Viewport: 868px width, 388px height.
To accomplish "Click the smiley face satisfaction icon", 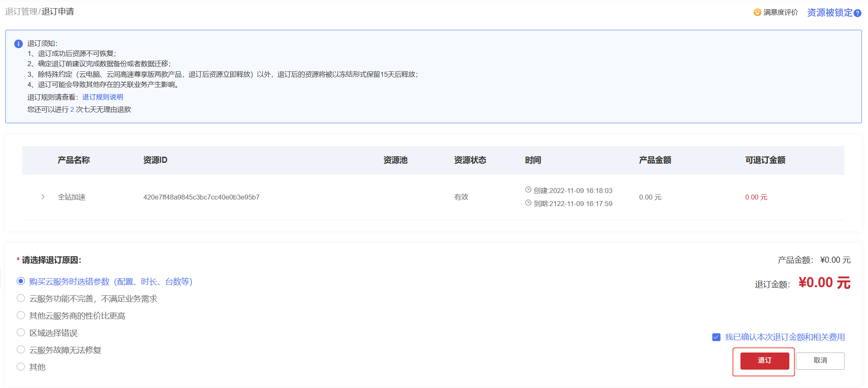I will click(757, 12).
